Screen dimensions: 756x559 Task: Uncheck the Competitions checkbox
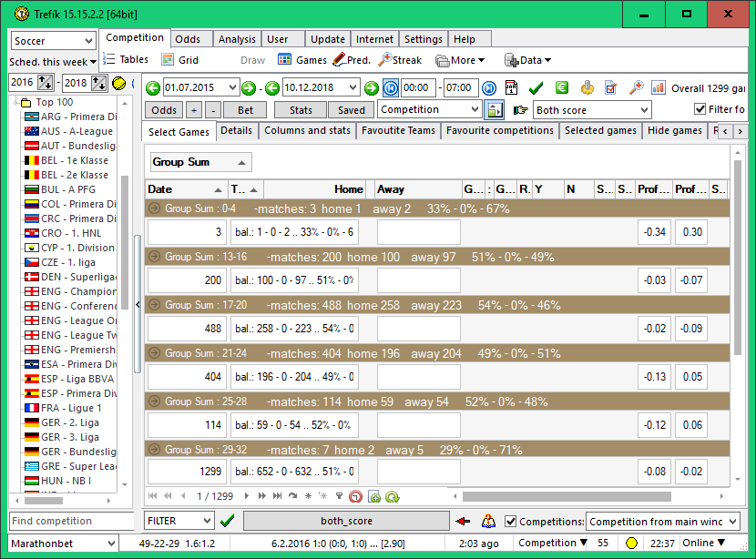coord(511,522)
